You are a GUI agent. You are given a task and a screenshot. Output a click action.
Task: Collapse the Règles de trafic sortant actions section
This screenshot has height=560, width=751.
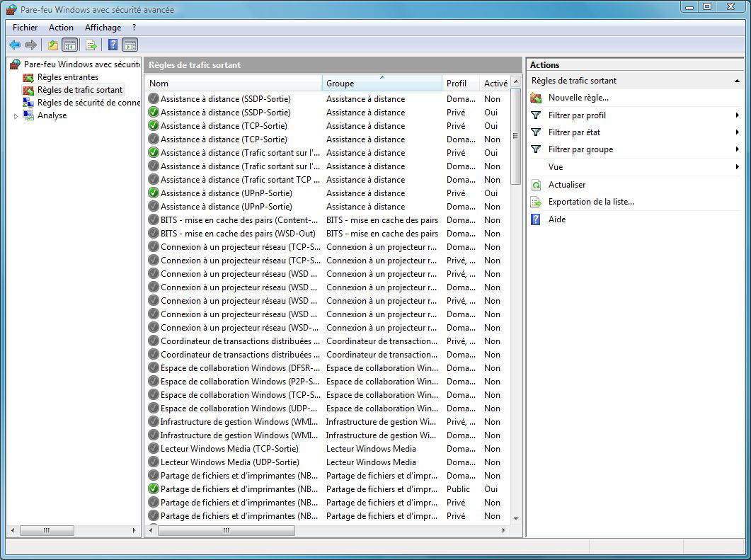click(x=737, y=81)
